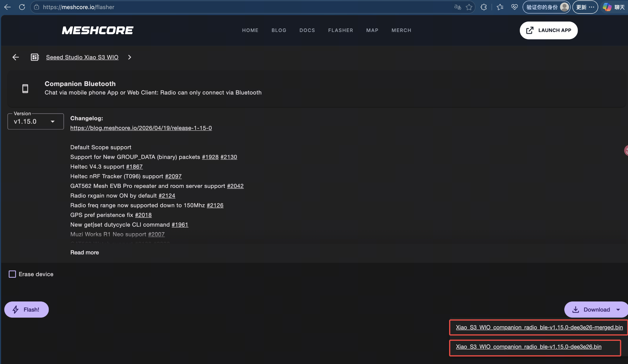The width and height of the screenshot is (628, 364).
Task: Open the MERCH nav item
Action: coord(401,30)
